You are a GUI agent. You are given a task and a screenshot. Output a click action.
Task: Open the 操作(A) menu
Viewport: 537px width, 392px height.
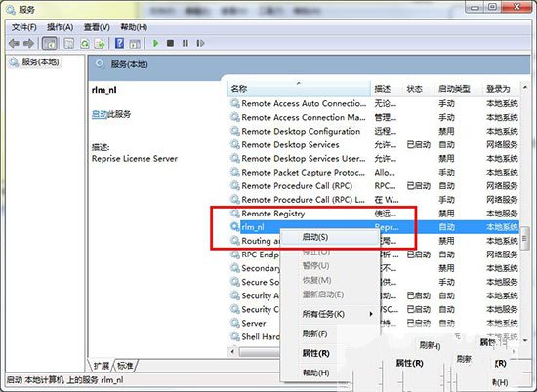pyautogui.click(x=60, y=27)
